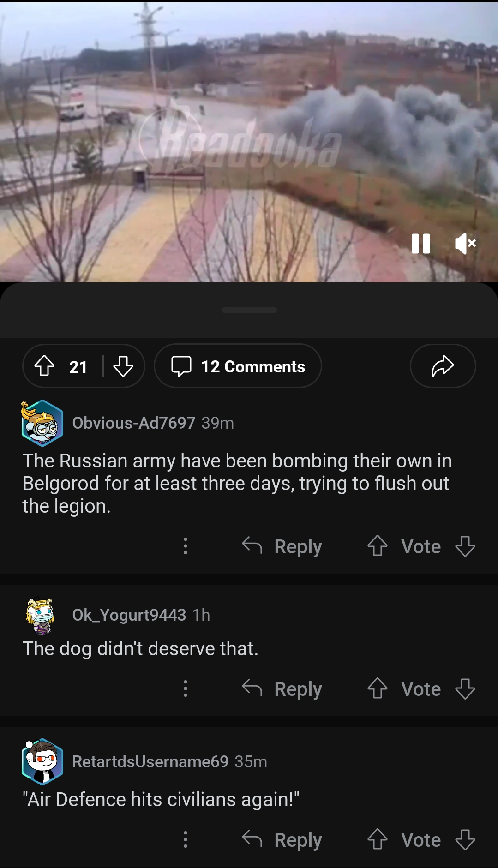This screenshot has height=868, width=498.
Task: Reply to Obvious-Ad7697's comment
Action: (x=282, y=546)
